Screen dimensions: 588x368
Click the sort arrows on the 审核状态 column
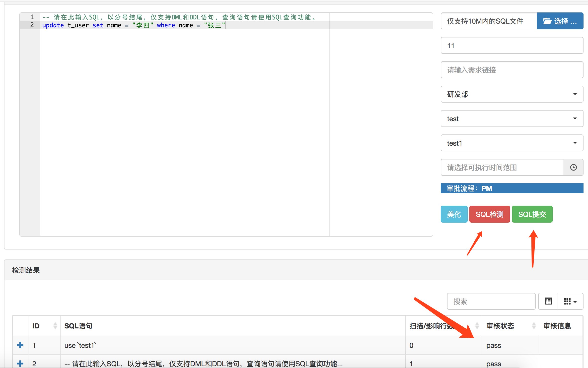533,325
